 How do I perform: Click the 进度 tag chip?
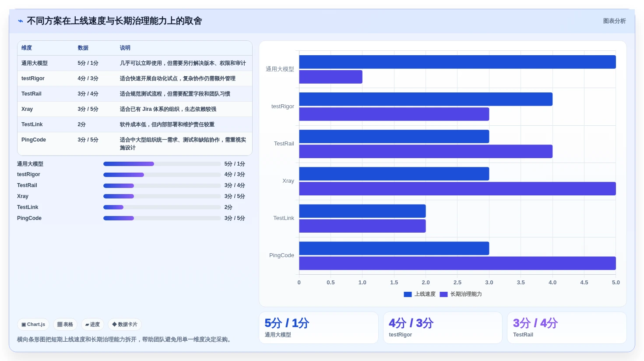coord(92,325)
